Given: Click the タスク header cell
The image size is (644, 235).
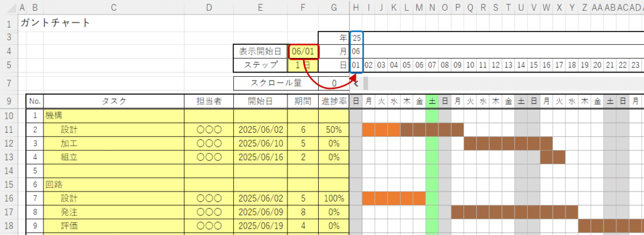Looking at the screenshot, I should (x=114, y=101).
